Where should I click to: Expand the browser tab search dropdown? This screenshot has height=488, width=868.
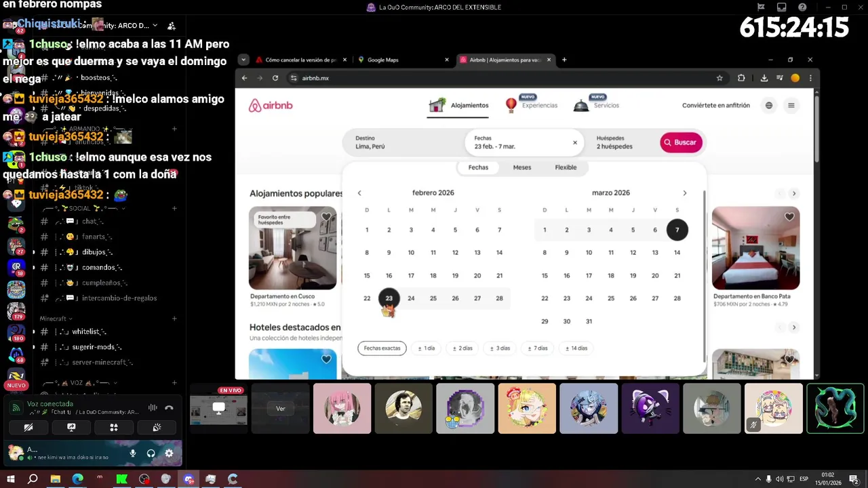243,60
